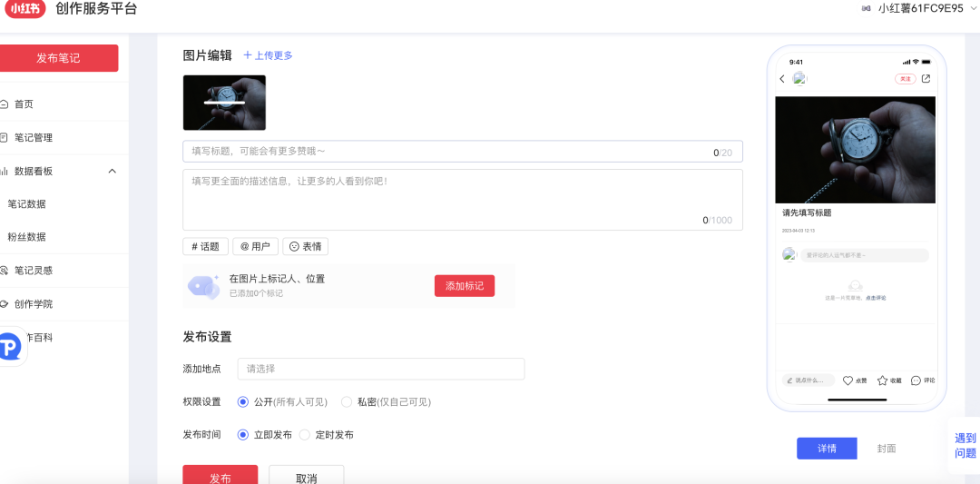This screenshot has height=484, width=980.
Task: Click the 小红书 logo icon
Action: pyautogui.click(x=24, y=9)
